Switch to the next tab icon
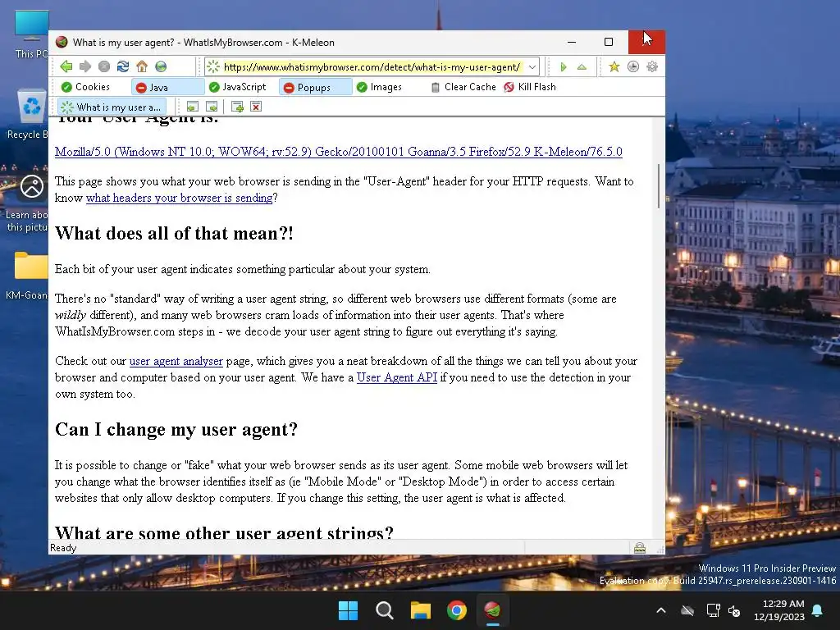This screenshot has width=840, height=630. coord(212,107)
